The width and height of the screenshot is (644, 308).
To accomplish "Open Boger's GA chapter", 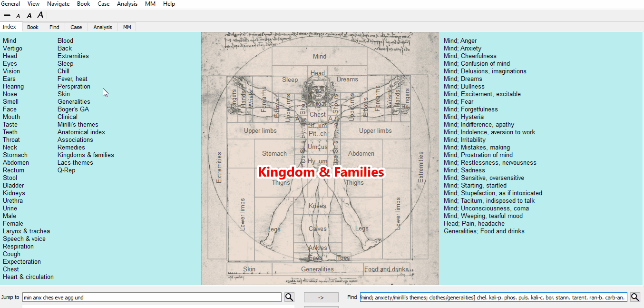I will point(73,109).
